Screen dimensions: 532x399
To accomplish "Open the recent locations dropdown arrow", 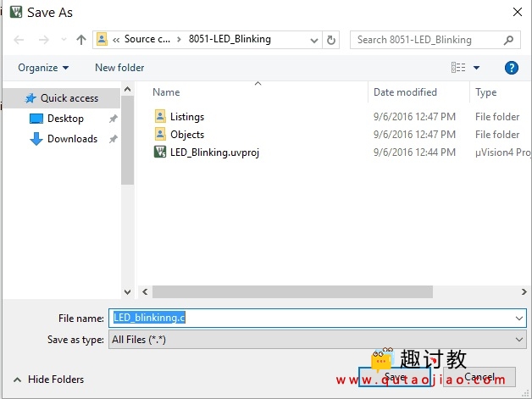I will click(x=64, y=40).
